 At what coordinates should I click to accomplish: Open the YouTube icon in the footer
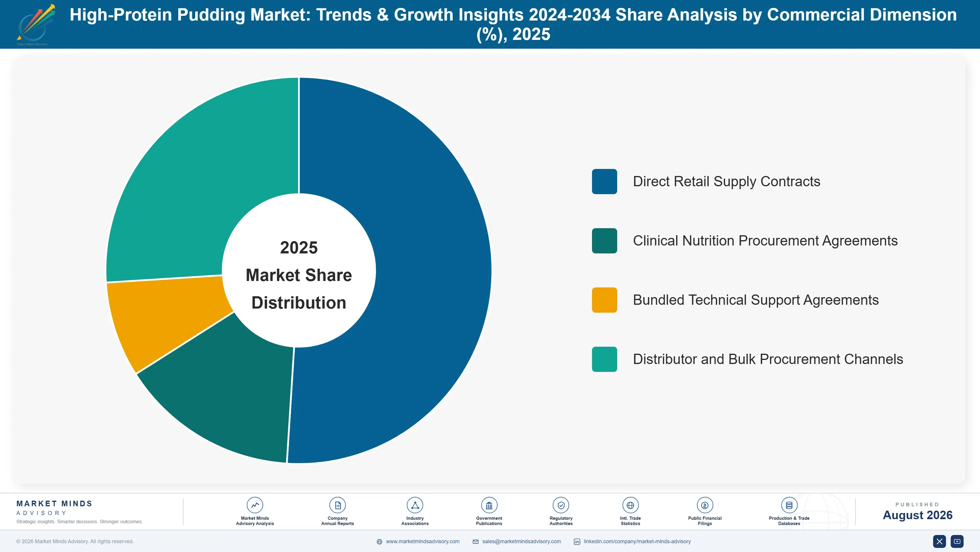point(957,541)
